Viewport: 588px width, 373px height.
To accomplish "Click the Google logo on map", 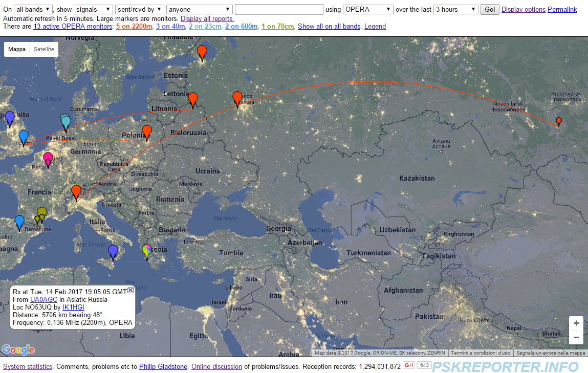I will [18, 349].
